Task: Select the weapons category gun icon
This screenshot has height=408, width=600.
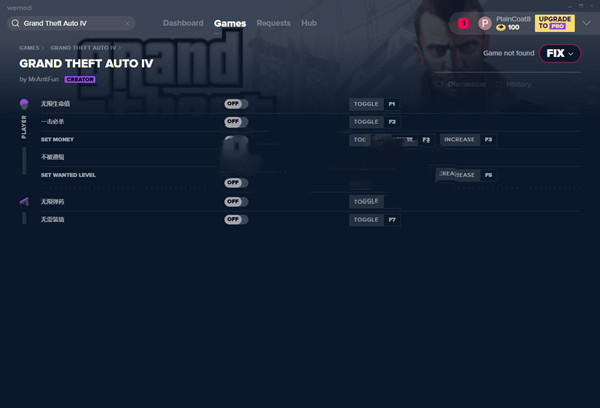Action: (x=24, y=201)
